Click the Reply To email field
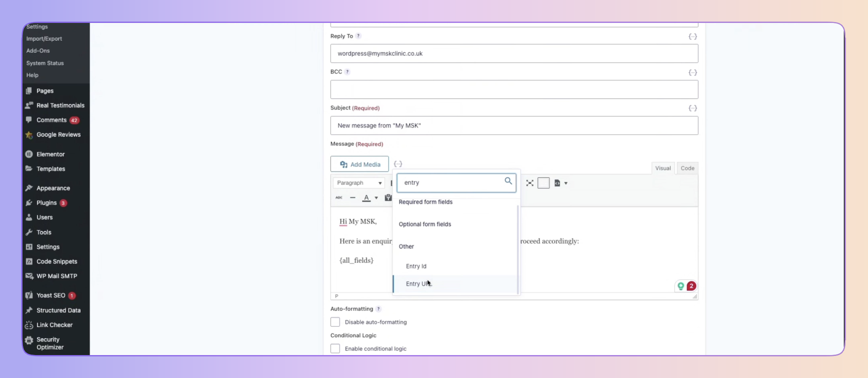The image size is (868, 378). (x=514, y=54)
